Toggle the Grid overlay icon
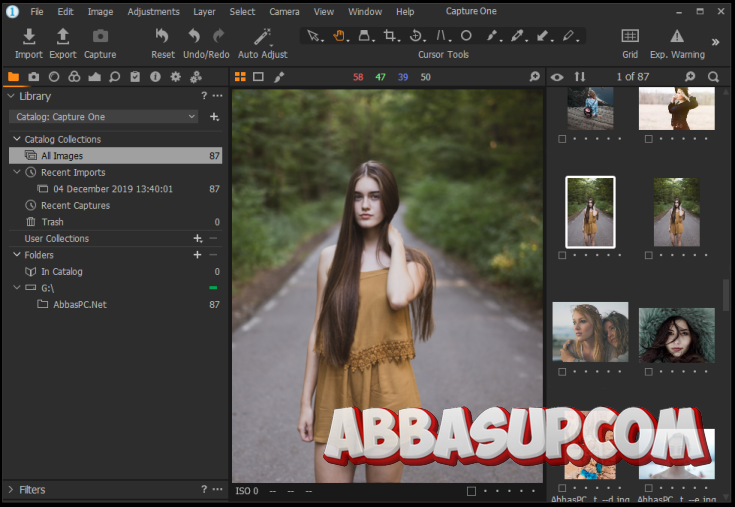Screen dimensions: 735x507 click(630, 37)
